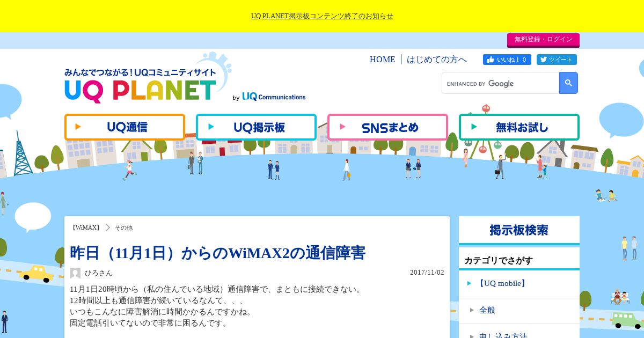Like the page with Facebook いいね button
The width and height of the screenshot is (644, 338).
tap(507, 60)
